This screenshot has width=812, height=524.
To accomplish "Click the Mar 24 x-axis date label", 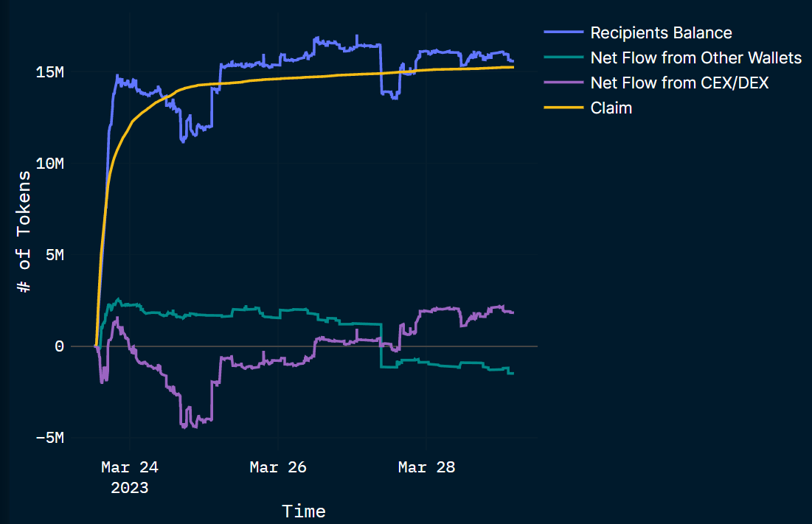I will click(130, 467).
